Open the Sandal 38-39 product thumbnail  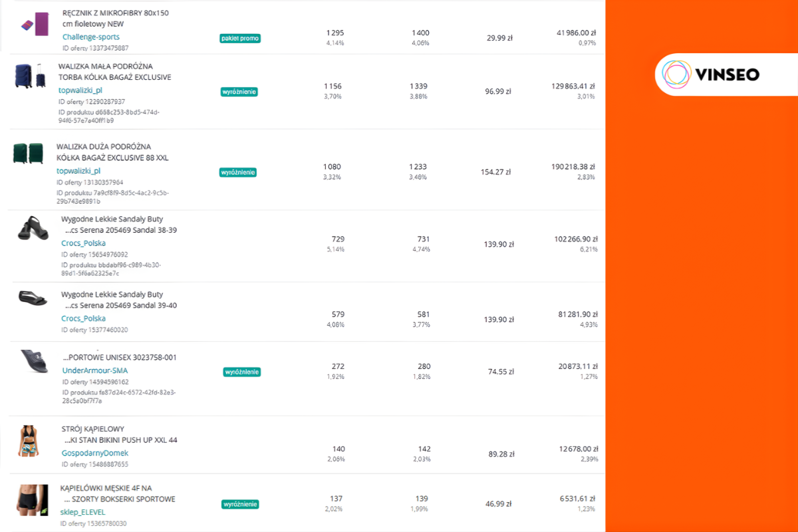click(33, 228)
